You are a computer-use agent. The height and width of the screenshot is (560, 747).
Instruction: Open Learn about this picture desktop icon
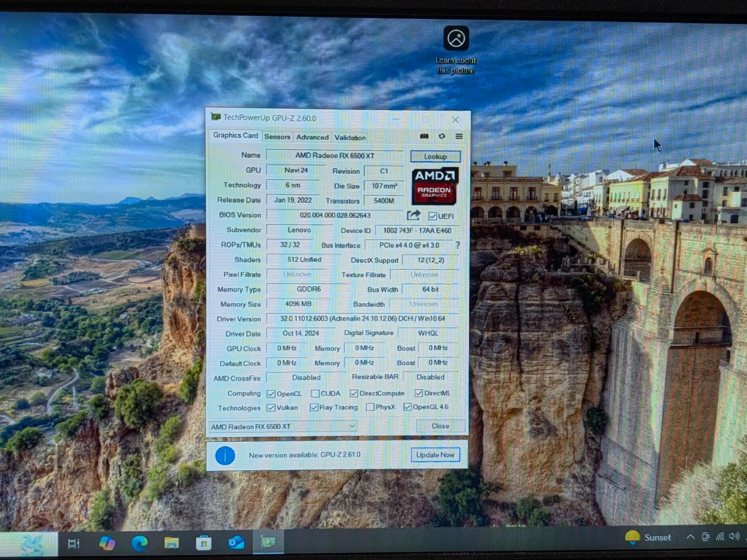pos(456,50)
